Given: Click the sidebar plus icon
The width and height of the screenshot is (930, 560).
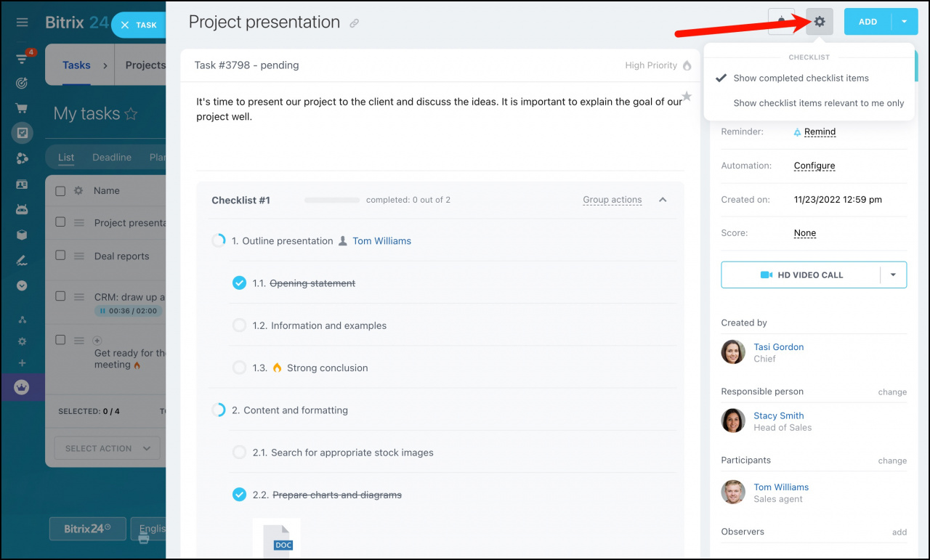Looking at the screenshot, I should click(22, 362).
